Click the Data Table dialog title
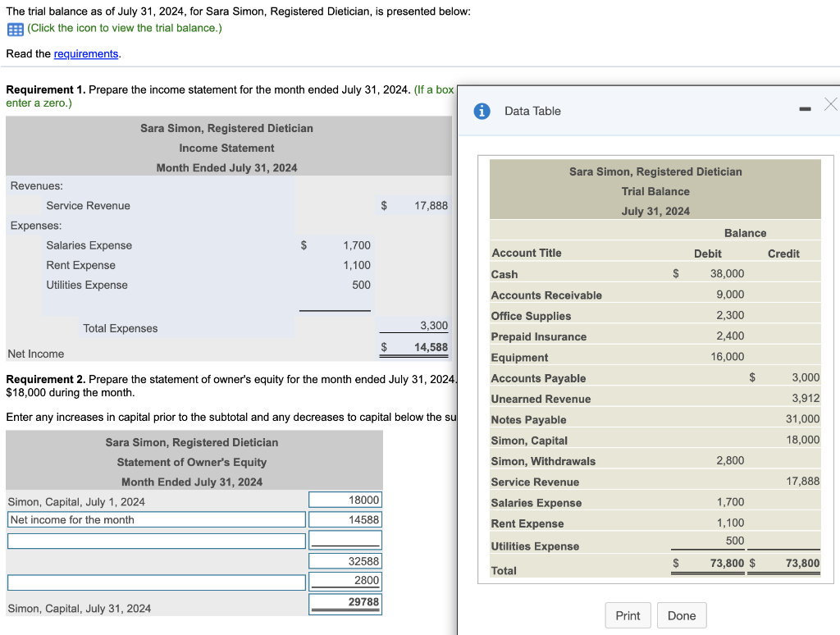This screenshot has width=840, height=635. [x=532, y=111]
